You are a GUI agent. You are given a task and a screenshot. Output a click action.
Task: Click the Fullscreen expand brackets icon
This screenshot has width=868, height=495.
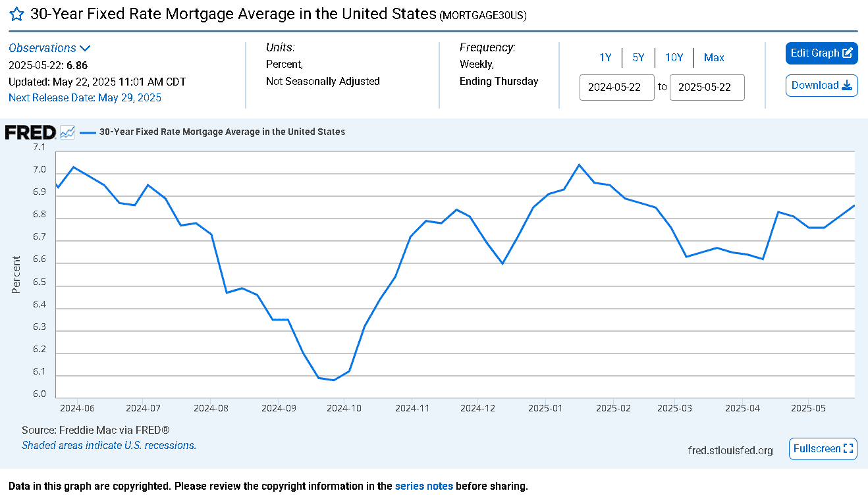[848, 449]
